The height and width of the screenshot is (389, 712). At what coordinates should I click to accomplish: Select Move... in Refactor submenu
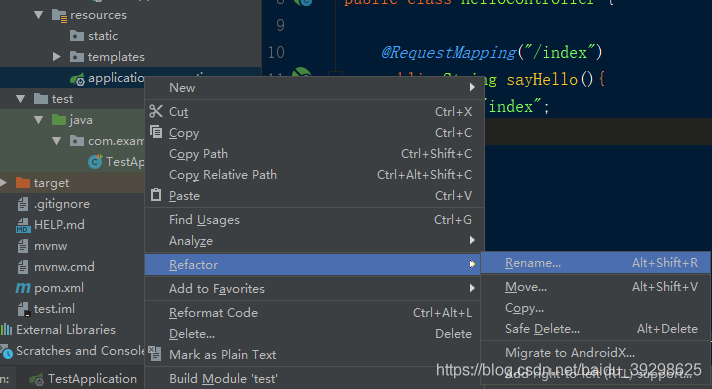[x=595, y=287]
